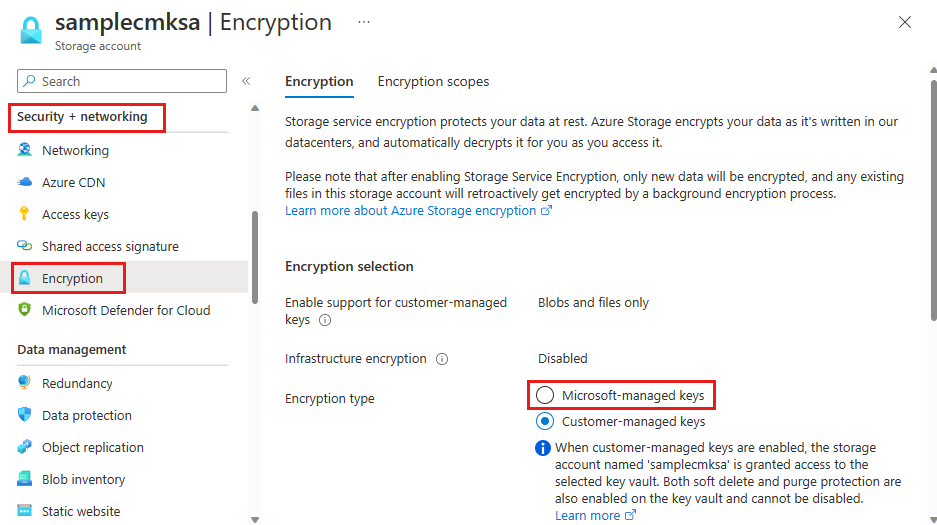Click Microsoft Defender for Cloud shield icon
This screenshot has height=525, width=937.
click(x=25, y=310)
